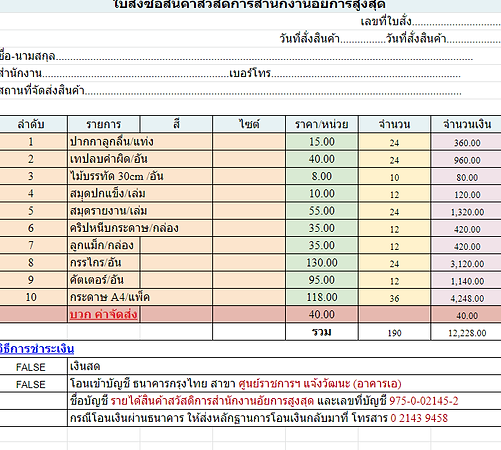This screenshot has width=501, height=450.
Task: Select unit price cell 55.00
Action: [x=322, y=211]
